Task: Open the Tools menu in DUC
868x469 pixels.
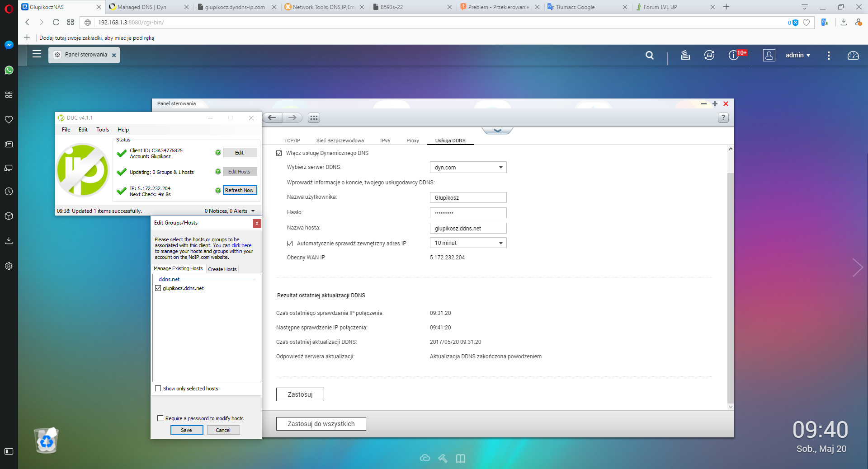Action: coord(102,130)
